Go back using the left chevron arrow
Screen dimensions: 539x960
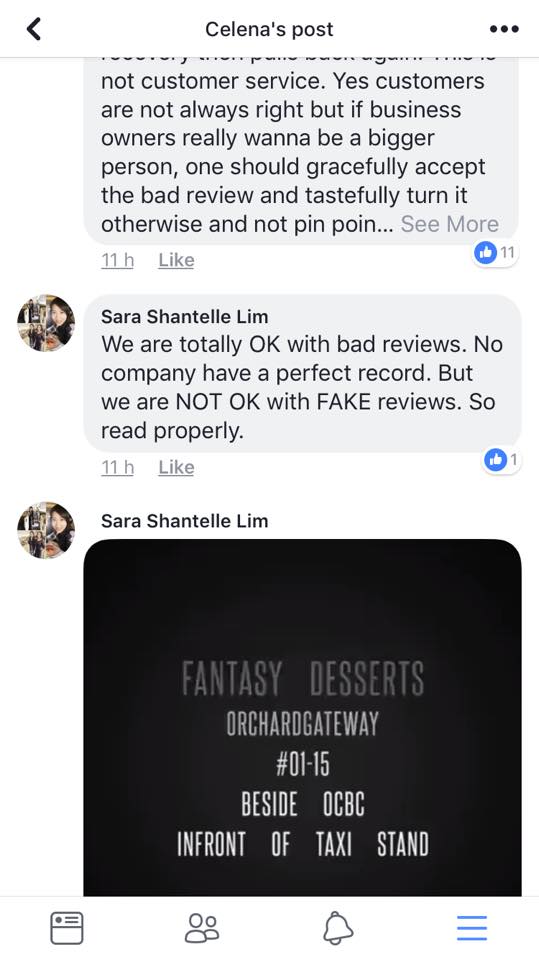(34, 29)
